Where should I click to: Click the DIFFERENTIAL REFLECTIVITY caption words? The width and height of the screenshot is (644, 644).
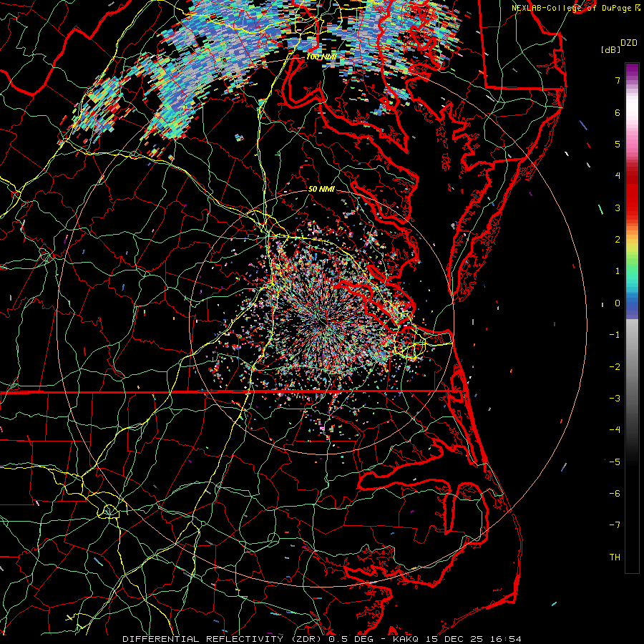203,639
